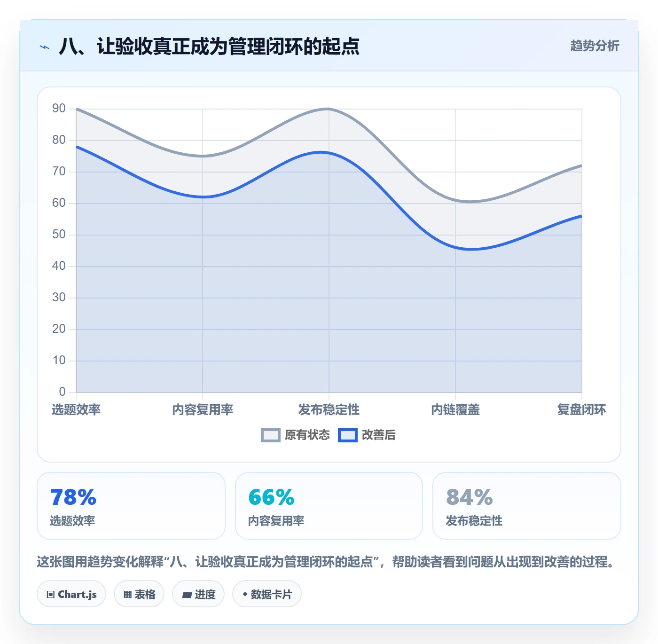Select the 数据卡片 tag chip

pyautogui.click(x=267, y=594)
